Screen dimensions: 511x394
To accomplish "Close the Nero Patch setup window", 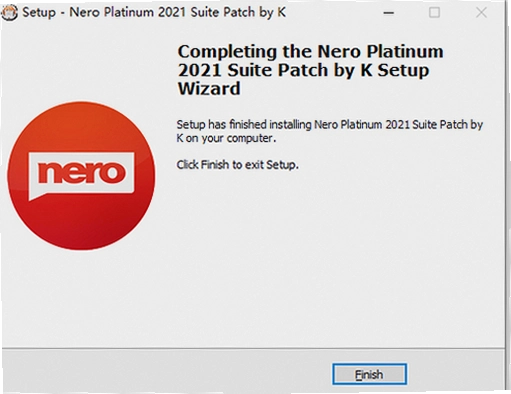I will [481, 13].
